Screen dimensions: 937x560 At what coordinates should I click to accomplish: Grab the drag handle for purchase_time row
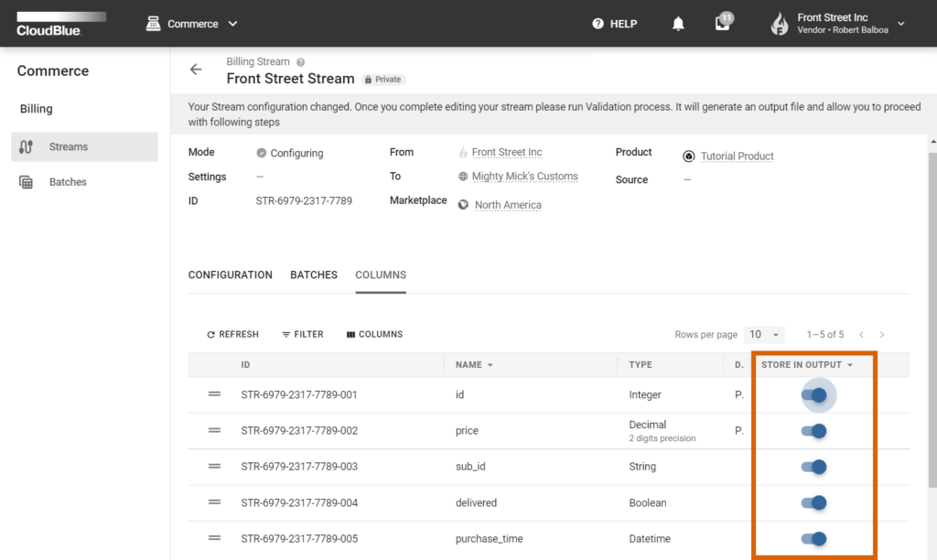click(x=214, y=537)
